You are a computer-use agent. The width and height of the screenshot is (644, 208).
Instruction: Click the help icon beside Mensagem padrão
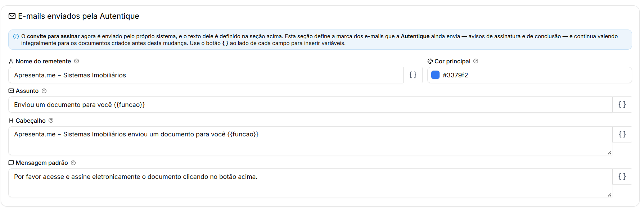coord(73,163)
